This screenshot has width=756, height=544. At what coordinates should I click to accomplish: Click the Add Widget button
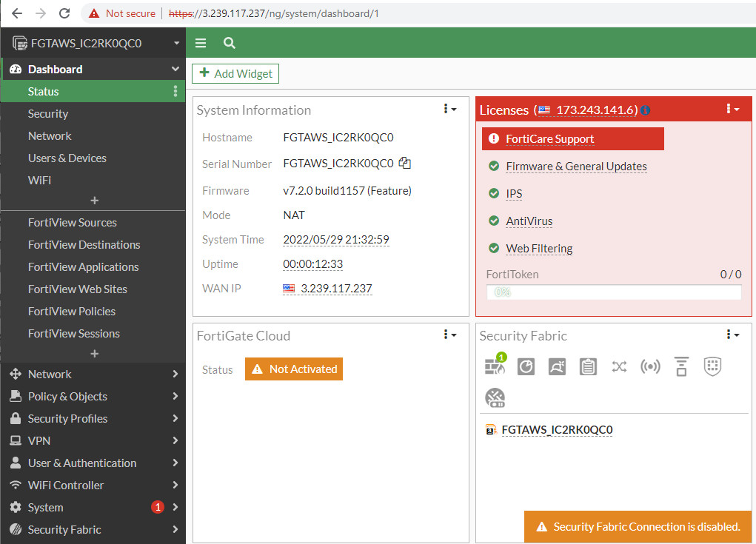pyautogui.click(x=235, y=73)
